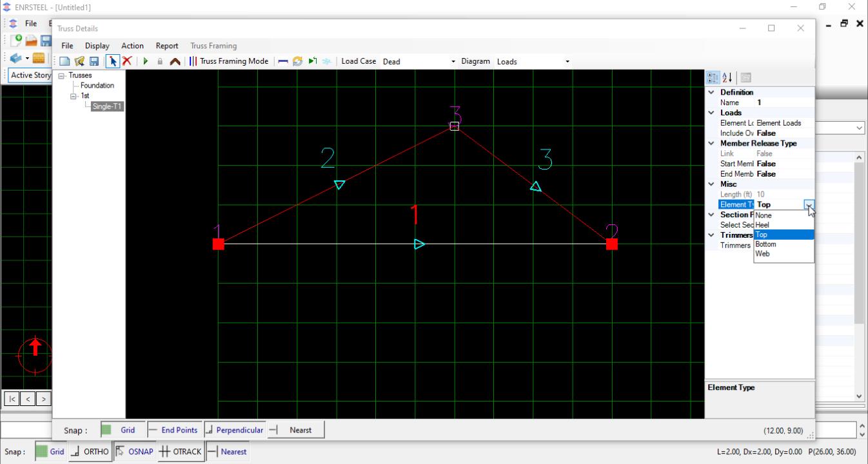Image resolution: width=868 pixels, height=464 pixels.
Task: Select Single-T1 in the Trusses tree
Action: (x=106, y=106)
